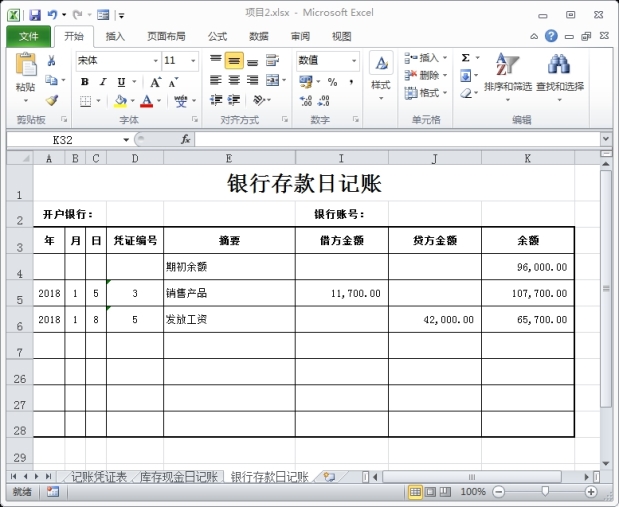Show phonetic guide with the wén icon
Screen dimensions: 619x507
point(181,101)
